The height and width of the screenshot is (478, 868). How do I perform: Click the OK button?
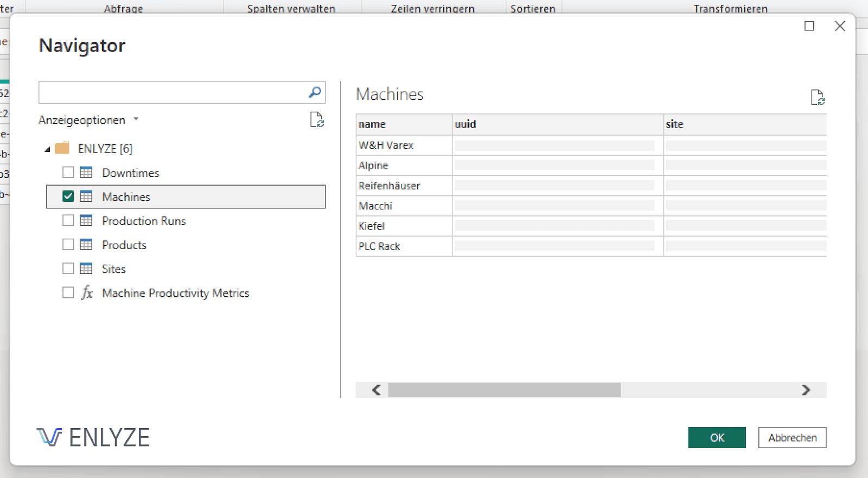[717, 437]
